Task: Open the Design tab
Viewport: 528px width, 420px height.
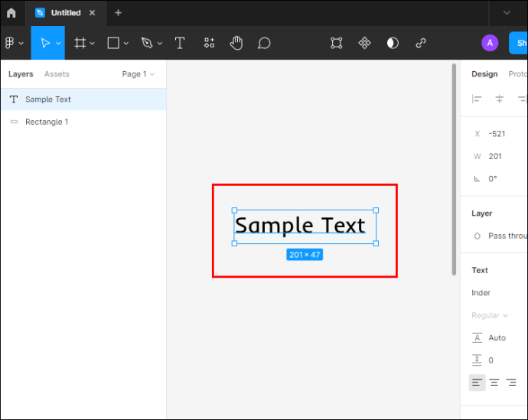Action: point(484,74)
